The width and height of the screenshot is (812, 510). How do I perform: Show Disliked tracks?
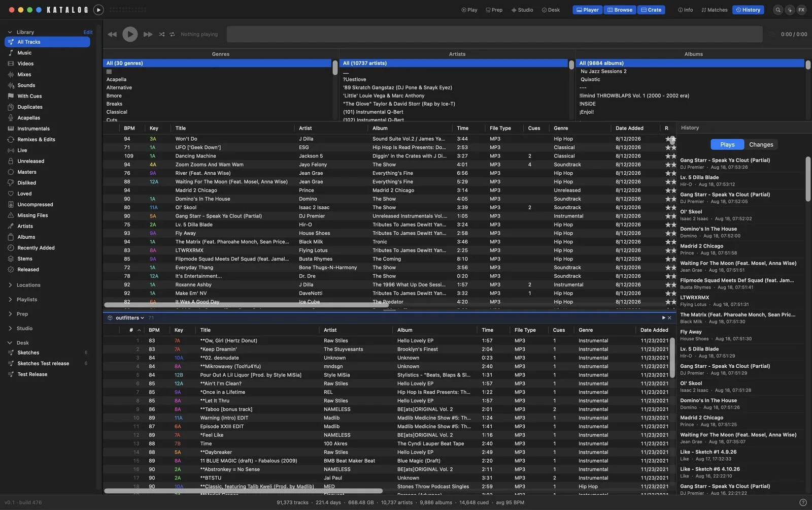tap(47, 183)
